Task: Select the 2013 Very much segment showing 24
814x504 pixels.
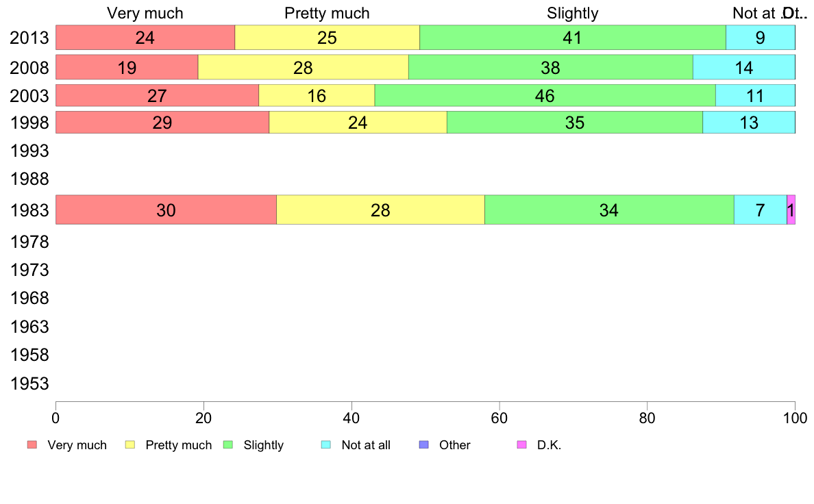Action: coord(145,38)
